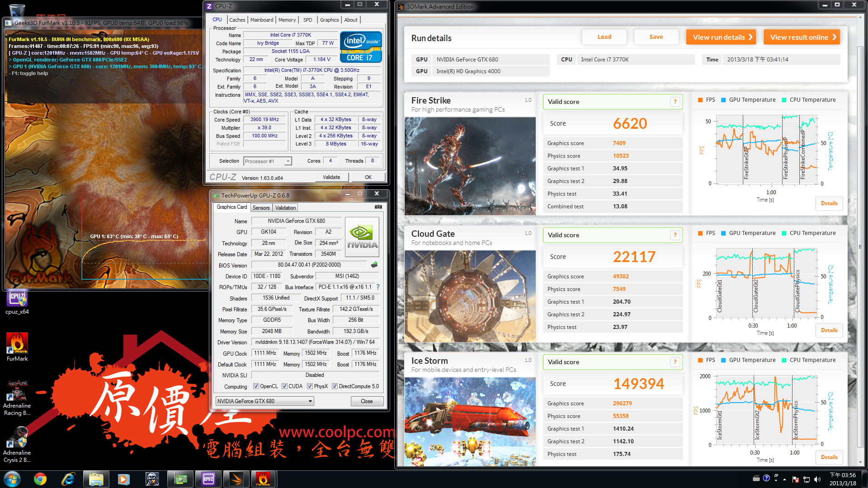Click the soldier game icon in taskbar
Viewport: 868px width, 488px height.
coord(152,479)
